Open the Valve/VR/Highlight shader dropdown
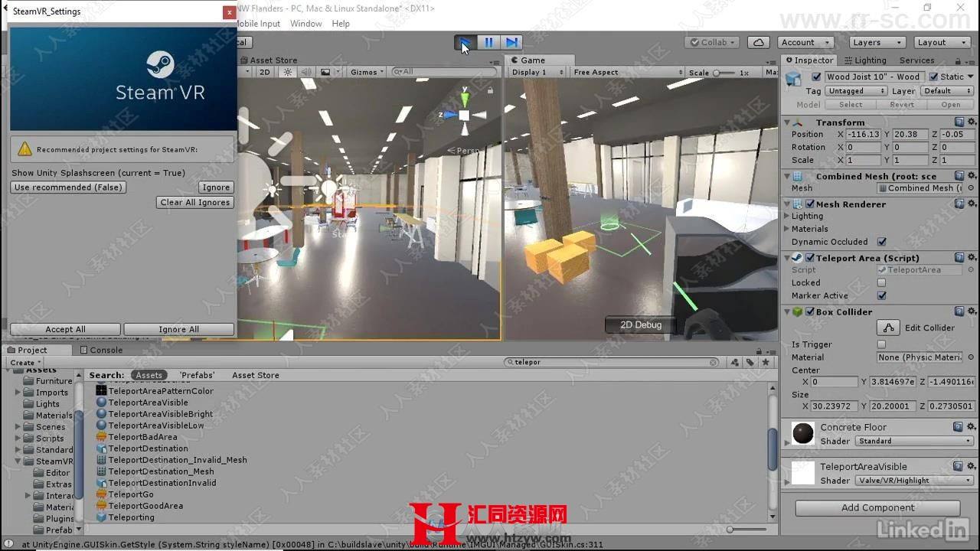The width and height of the screenshot is (980, 551). tap(914, 481)
